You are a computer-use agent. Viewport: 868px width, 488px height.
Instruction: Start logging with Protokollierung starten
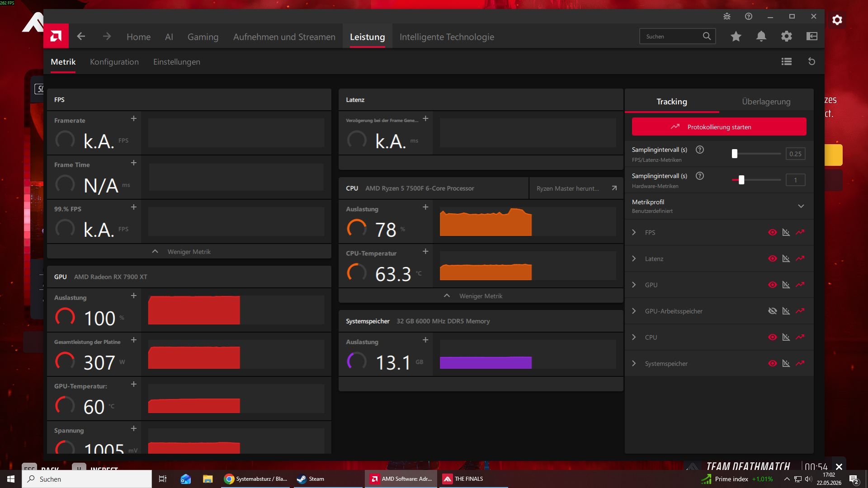[719, 127]
